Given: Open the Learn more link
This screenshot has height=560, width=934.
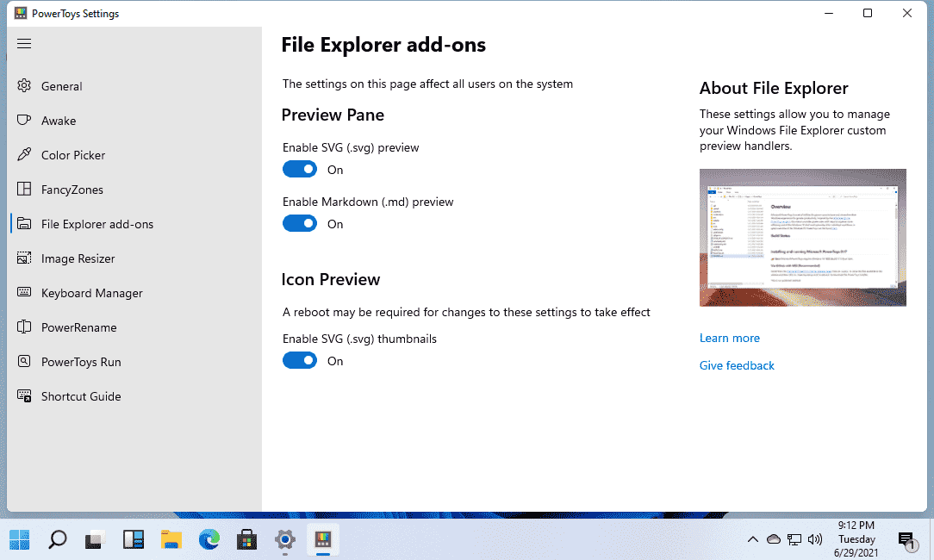Looking at the screenshot, I should pyautogui.click(x=729, y=338).
